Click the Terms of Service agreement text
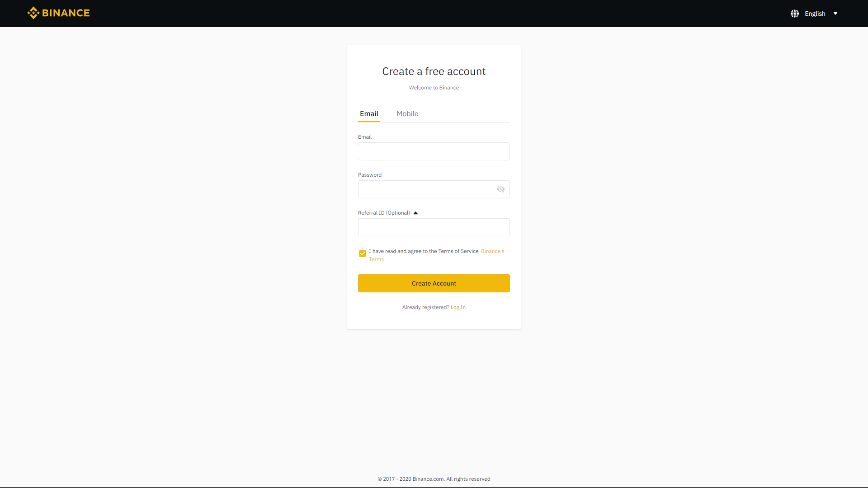 [424, 251]
